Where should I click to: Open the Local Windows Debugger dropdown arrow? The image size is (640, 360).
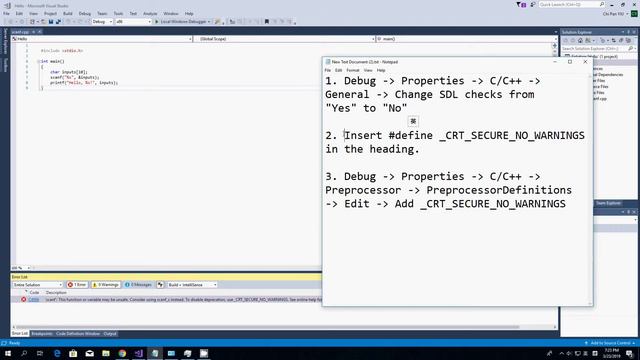coord(209,22)
